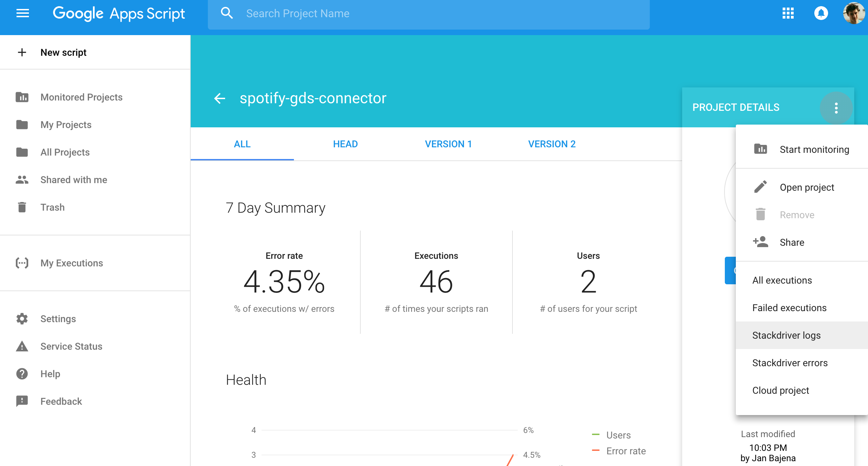868x466 pixels.
Task: Open My Projects list
Action: pos(95,125)
